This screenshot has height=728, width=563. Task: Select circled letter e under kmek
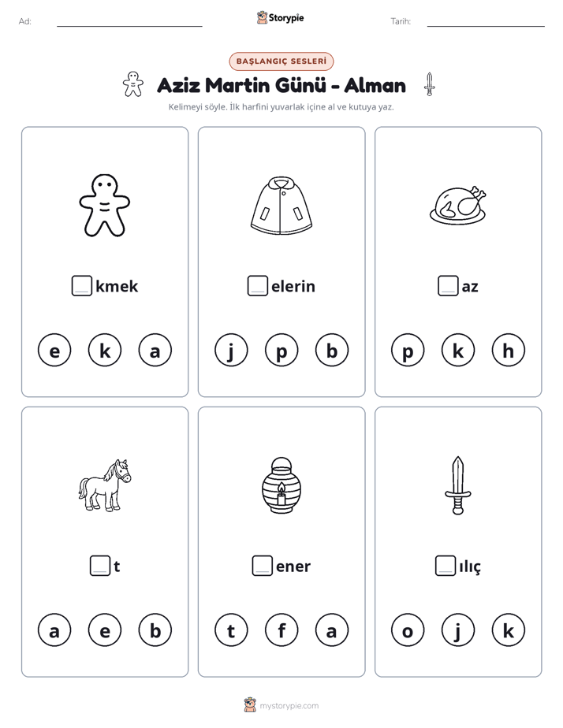[54, 350]
